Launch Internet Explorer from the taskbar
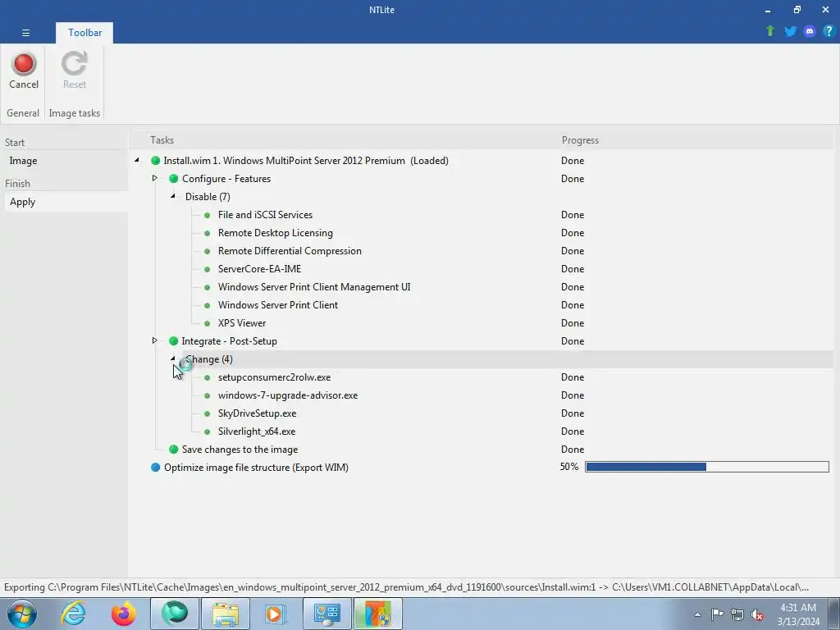This screenshot has height=630, width=840. (x=73, y=614)
